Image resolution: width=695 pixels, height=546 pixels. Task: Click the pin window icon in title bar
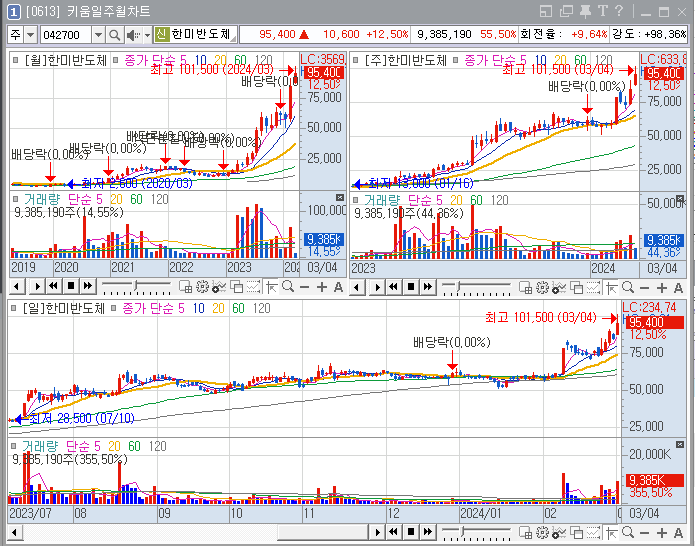tap(586, 11)
